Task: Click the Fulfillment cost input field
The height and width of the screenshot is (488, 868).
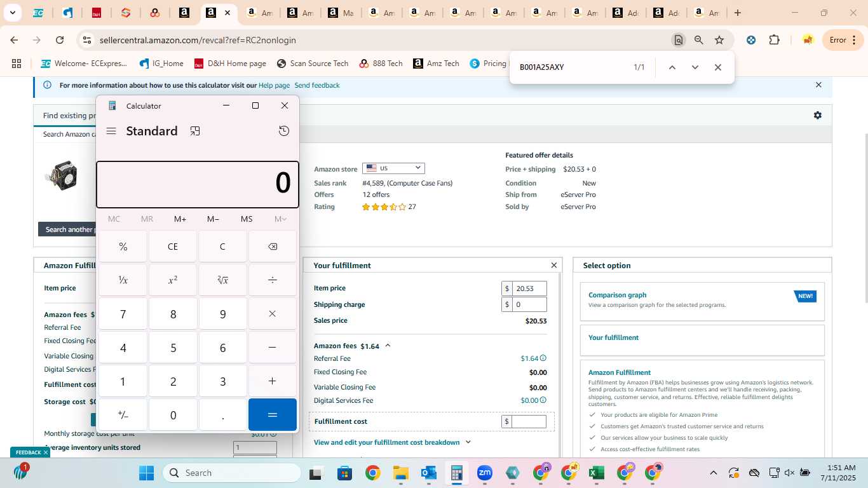Action: pos(529,421)
